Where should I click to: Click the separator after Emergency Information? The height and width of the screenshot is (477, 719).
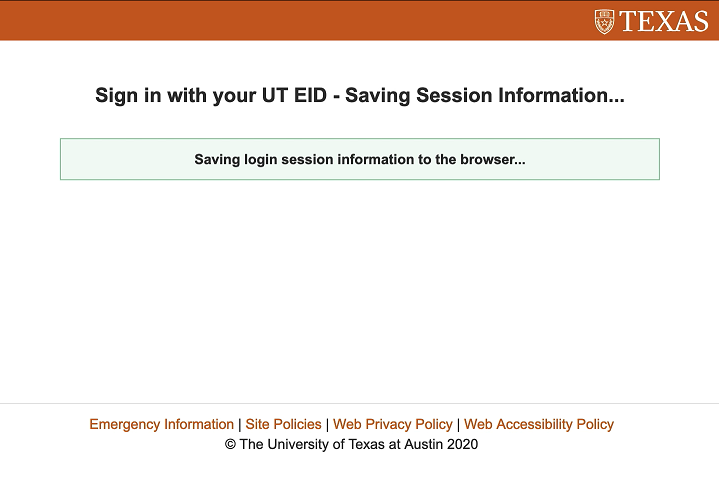(x=239, y=424)
